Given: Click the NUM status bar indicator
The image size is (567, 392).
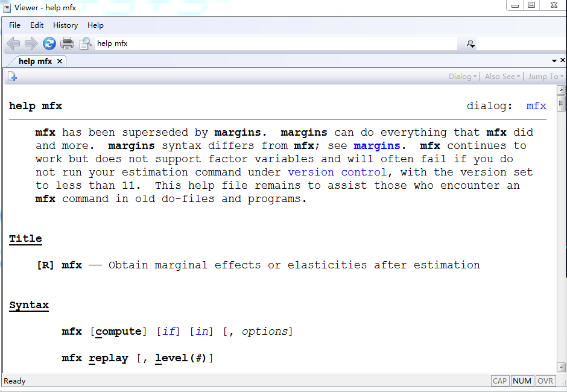Looking at the screenshot, I should (x=522, y=381).
